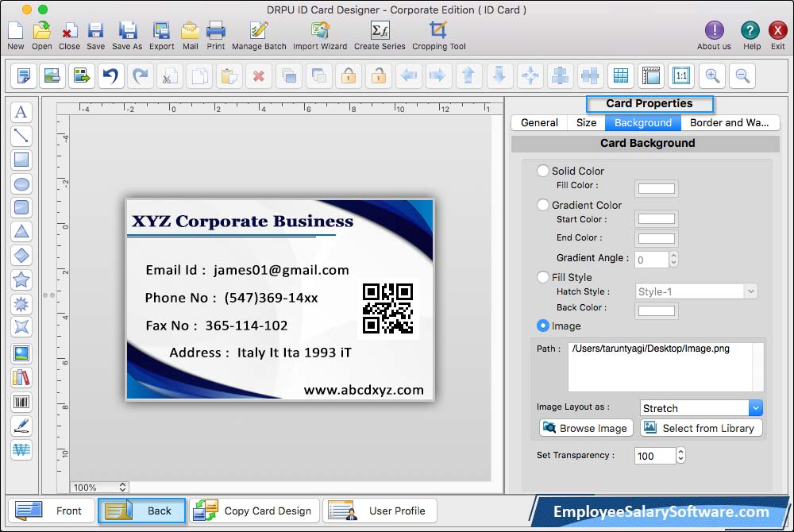
Task: Adjust the Set Transparency stepper
Action: pos(680,456)
